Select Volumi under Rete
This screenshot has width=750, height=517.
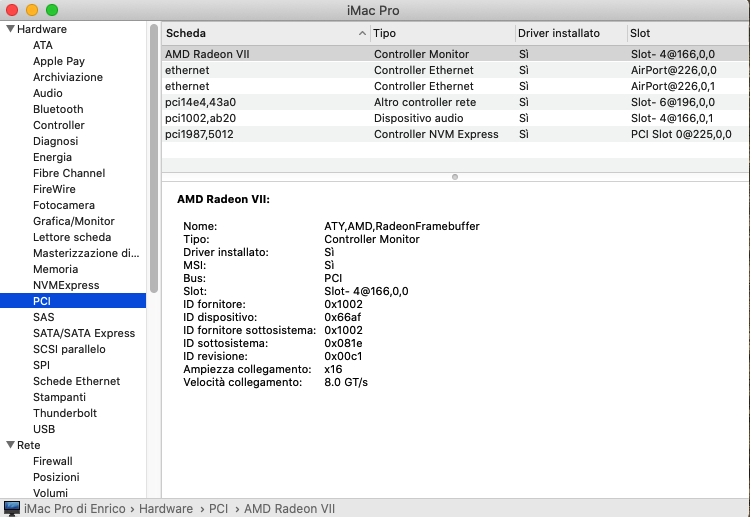50,493
